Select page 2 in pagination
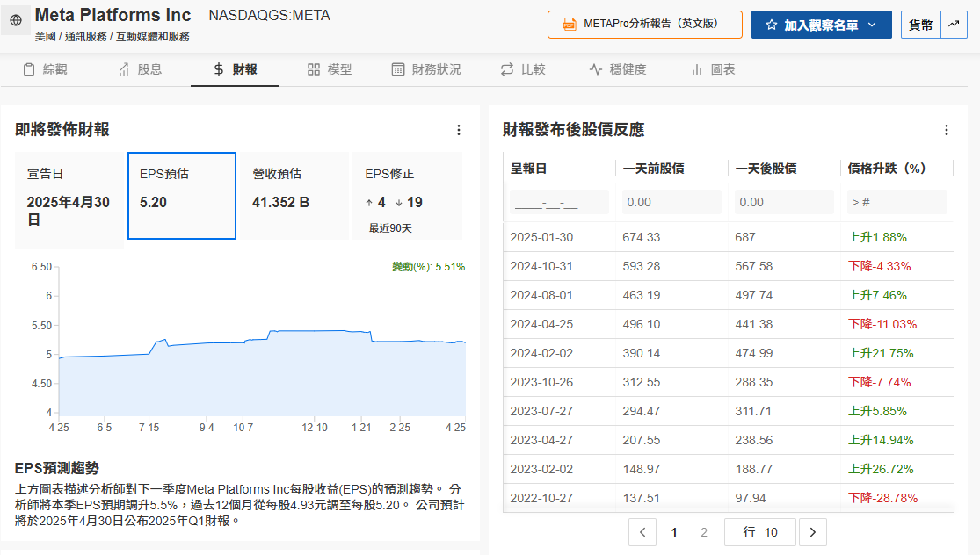This screenshot has height=555, width=980. [x=704, y=532]
